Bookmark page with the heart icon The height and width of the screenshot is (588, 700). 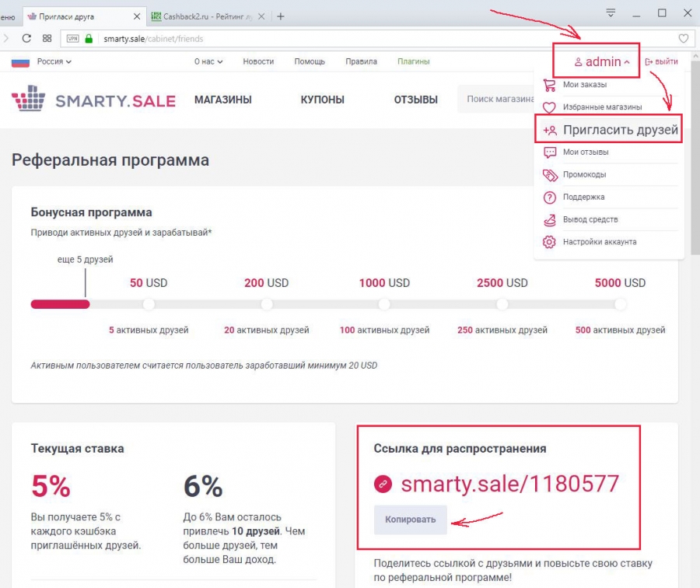[x=683, y=39]
